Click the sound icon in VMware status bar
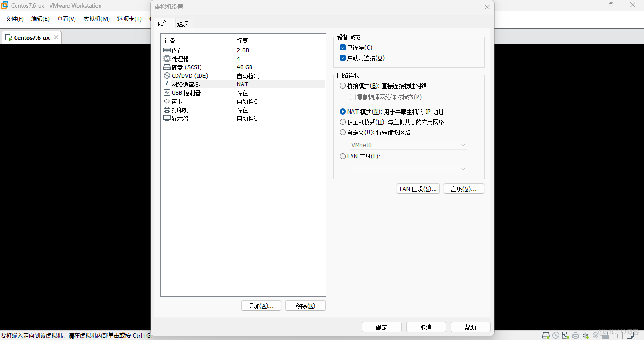Screen dimensions: 644x340 point(585,335)
